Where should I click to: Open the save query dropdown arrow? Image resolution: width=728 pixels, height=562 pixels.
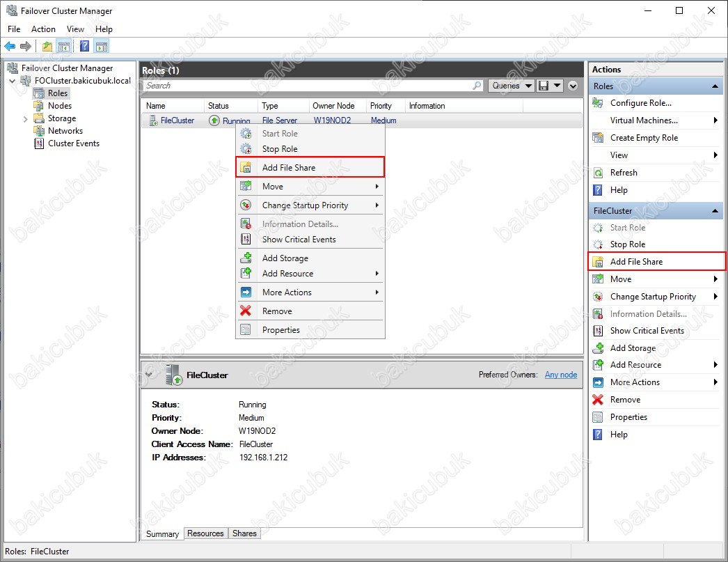point(557,86)
